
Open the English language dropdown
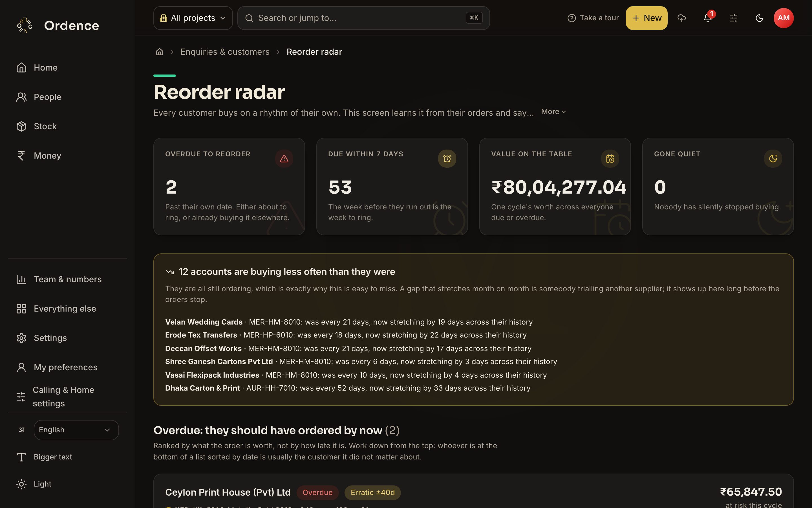tap(76, 430)
